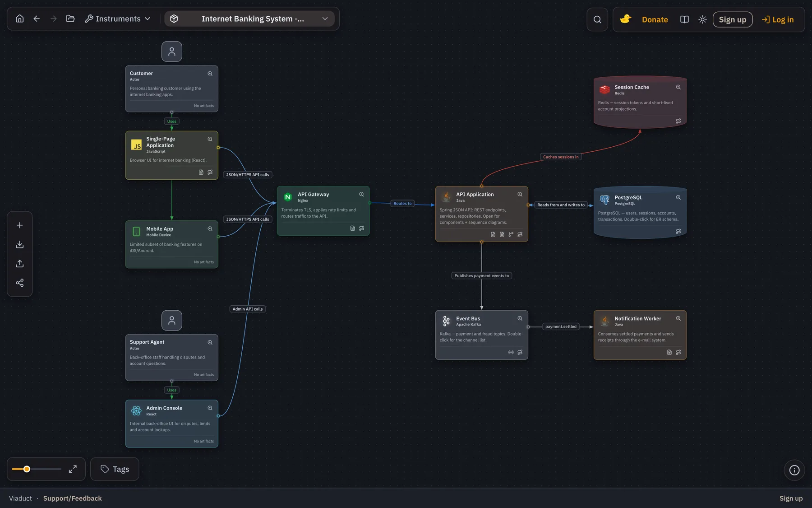
Task: Click magnifier icon on Admin Console node
Action: 210,408
